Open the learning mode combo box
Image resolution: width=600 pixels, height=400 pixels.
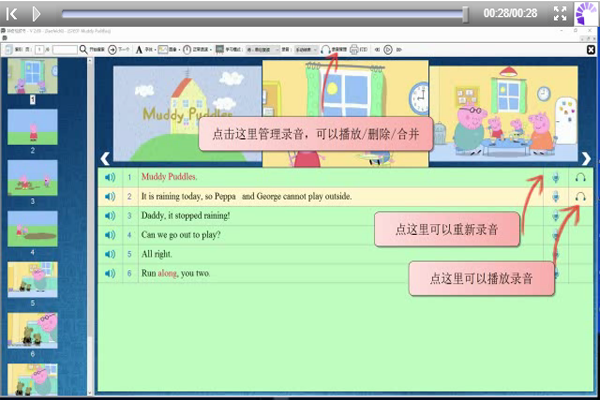263,50
